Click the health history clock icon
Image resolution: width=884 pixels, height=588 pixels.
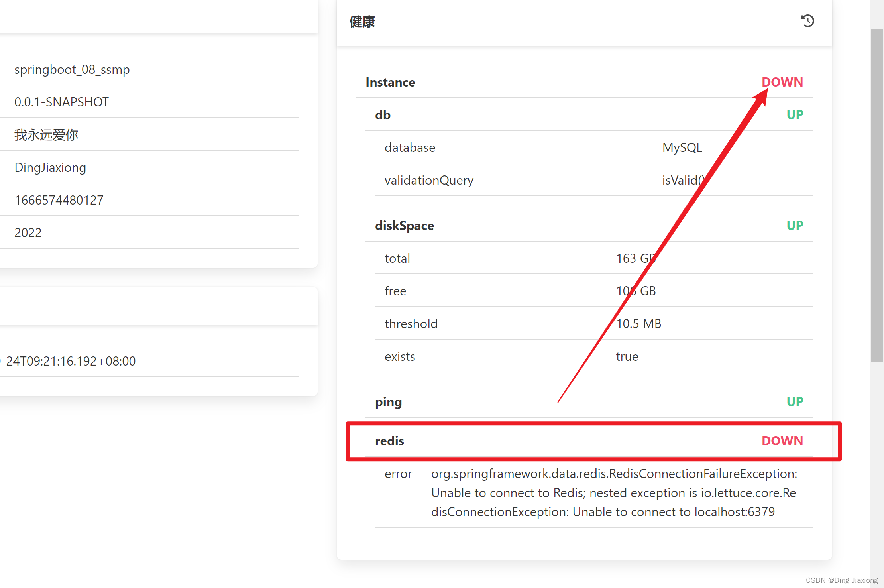(x=807, y=21)
